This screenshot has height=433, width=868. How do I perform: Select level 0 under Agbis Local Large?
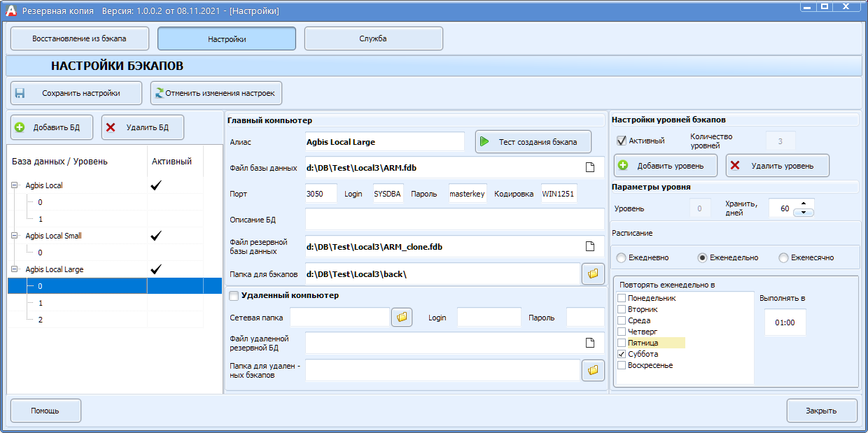(115, 286)
